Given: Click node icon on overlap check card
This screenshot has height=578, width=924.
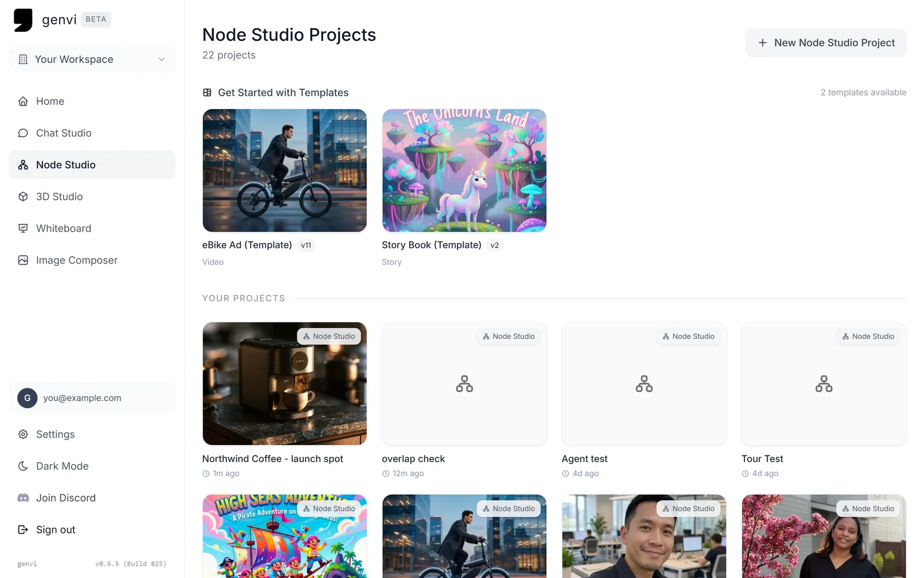Looking at the screenshot, I should click(x=464, y=384).
